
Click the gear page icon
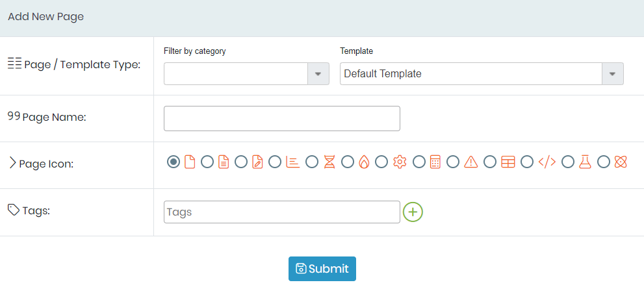400,162
